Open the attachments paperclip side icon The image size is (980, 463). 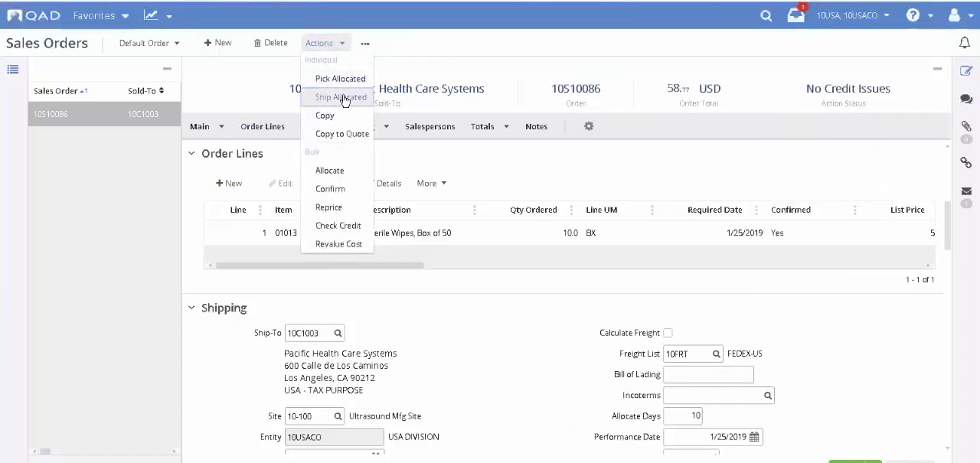(966, 126)
